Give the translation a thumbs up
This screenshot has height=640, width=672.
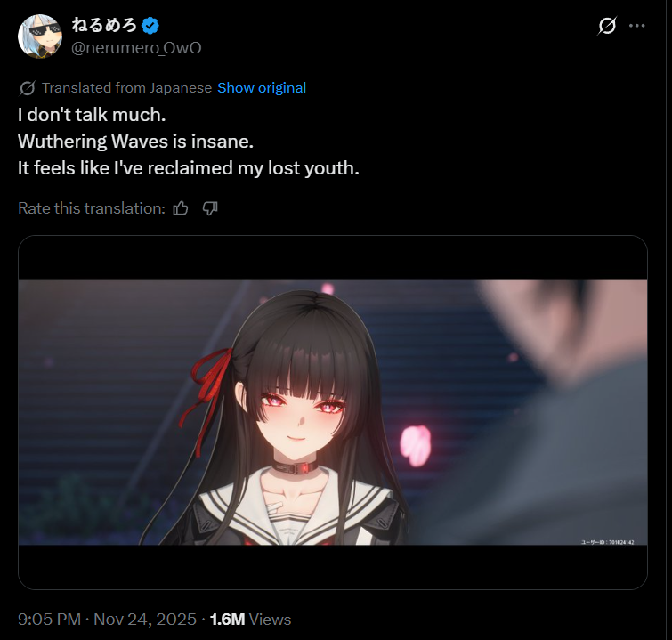181,208
